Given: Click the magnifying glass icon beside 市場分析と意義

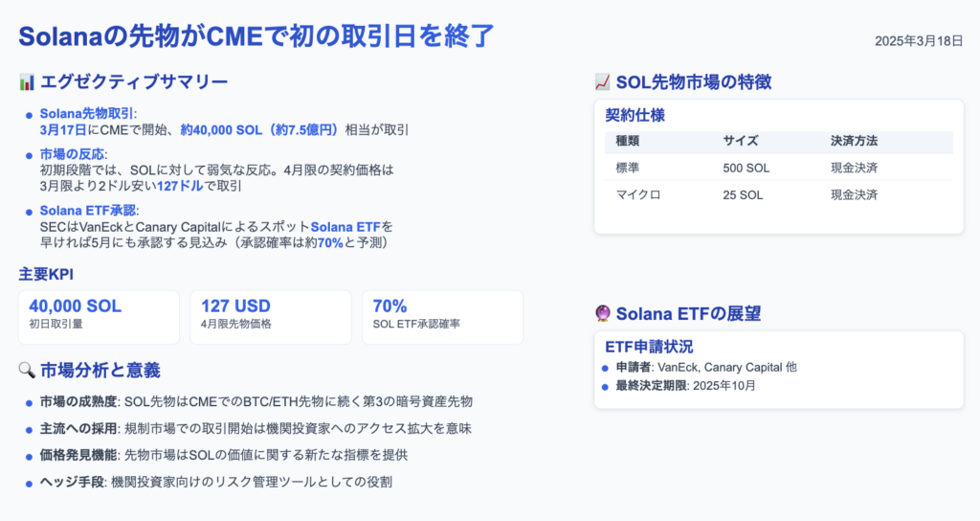Looking at the screenshot, I should (27, 371).
